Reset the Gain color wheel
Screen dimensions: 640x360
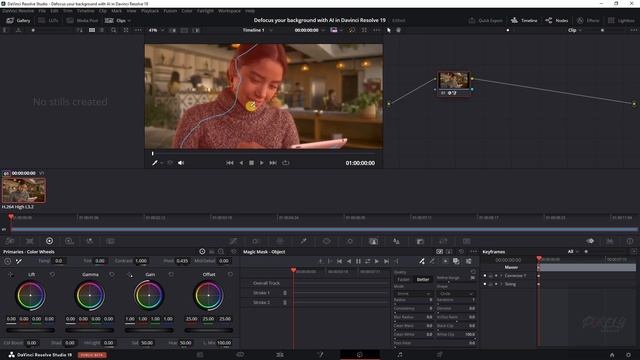click(x=171, y=274)
